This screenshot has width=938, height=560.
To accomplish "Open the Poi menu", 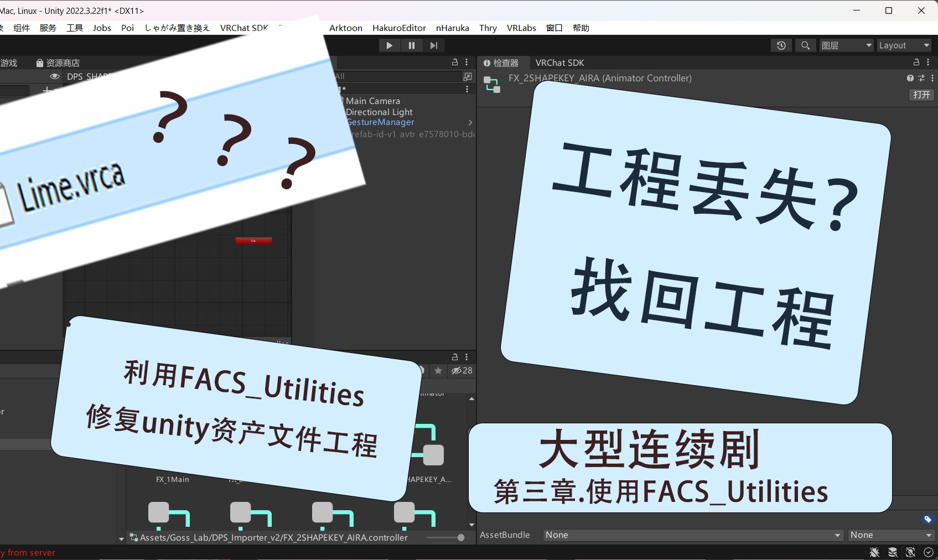I will [x=128, y=28].
